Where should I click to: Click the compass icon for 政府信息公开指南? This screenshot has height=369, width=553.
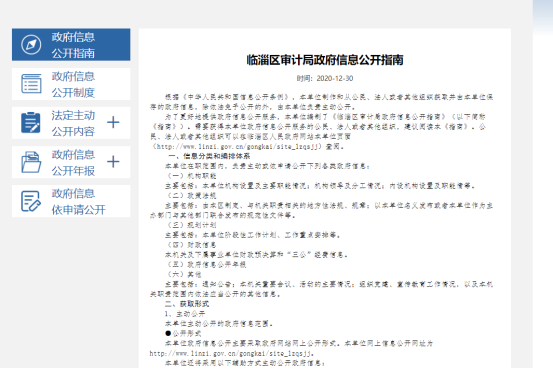[x=31, y=45]
